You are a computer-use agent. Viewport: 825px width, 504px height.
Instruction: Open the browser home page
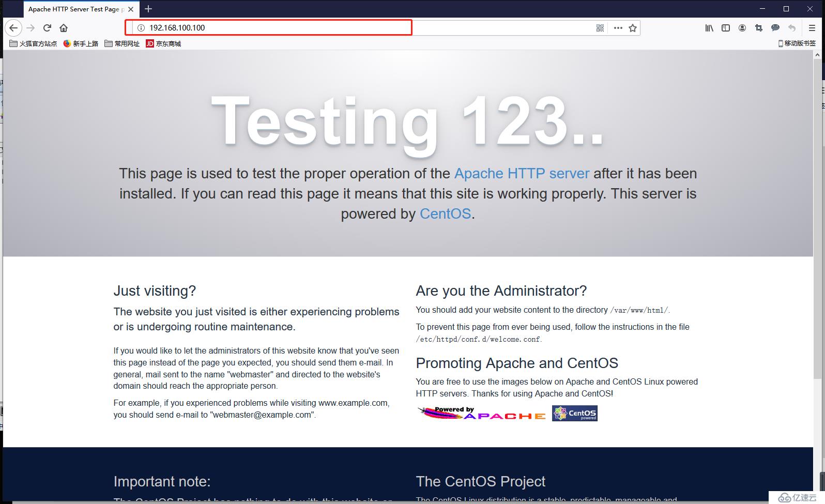point(64,28)
